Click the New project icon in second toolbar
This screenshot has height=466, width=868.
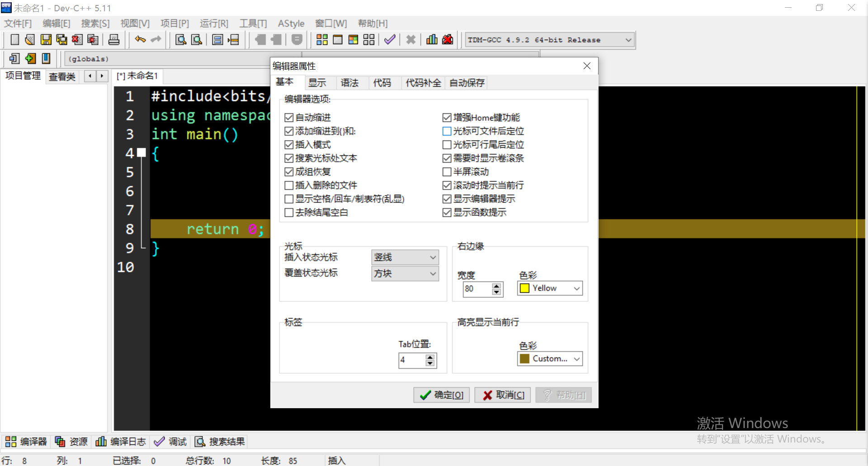click(14, 58)
